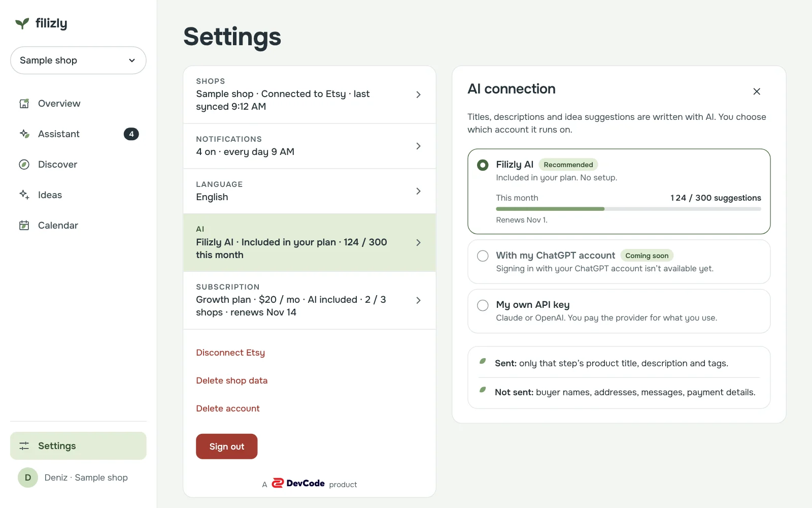812x508 pixels.
Task: Open Ideas from the sidebar
Action: pyautogui.click(x=78, y=195)
